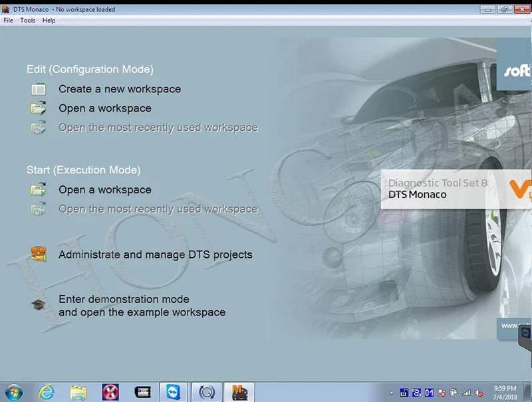This screenshot has width=532, height=402.
Task: Click the circular arrows taskbar app icon
Action: pyautogui.click(x=207, y=392)
